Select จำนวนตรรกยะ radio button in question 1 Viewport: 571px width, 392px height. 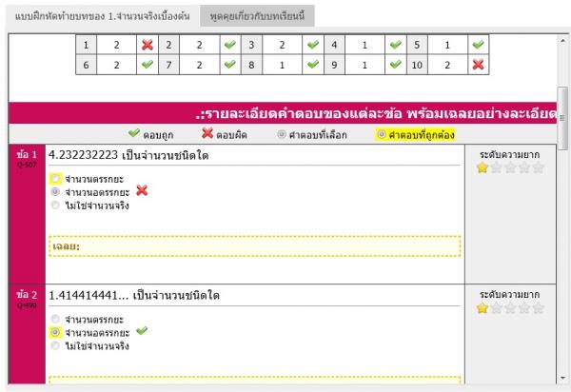(x=57, y=178)
